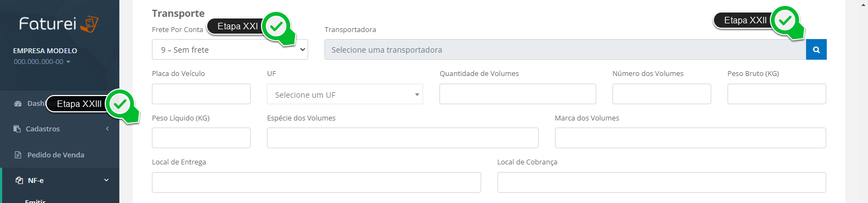
Task: Click the NF-e sidebar icon
Action: coord(19,180)
